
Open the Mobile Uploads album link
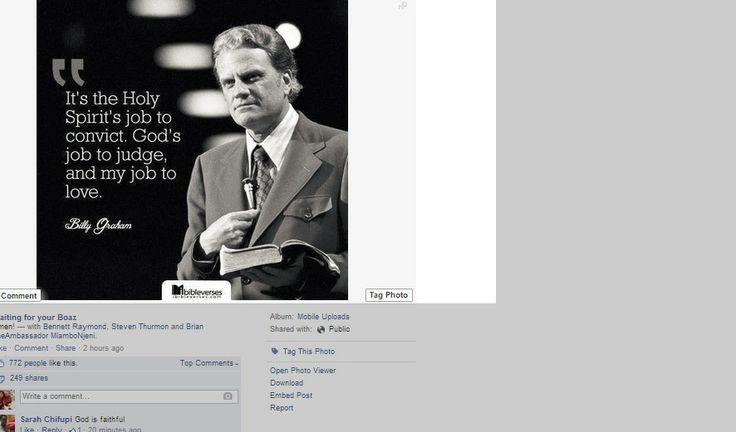pyautogui.click(x=323, y=316)
